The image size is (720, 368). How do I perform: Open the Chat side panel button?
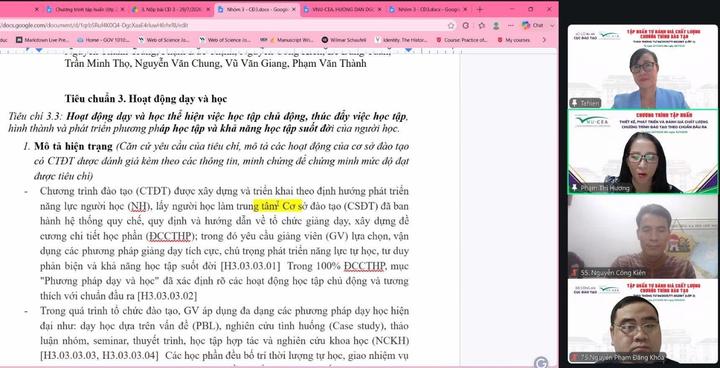[x=532, y=25]
